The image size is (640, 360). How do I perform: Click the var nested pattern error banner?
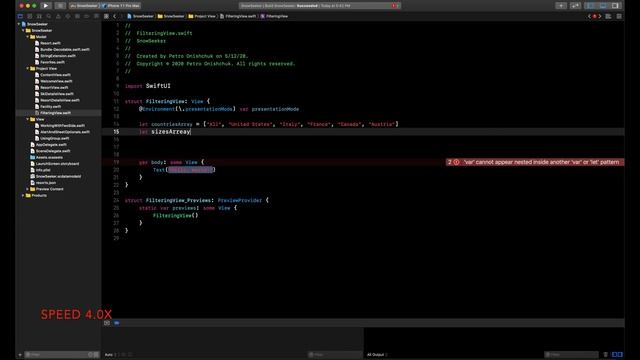[535, 162]
